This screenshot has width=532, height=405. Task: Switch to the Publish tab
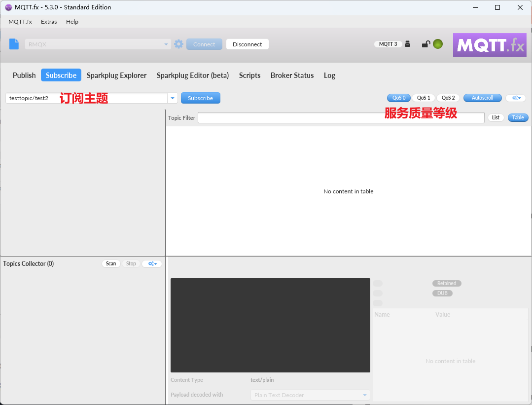(x=24, y=75)
